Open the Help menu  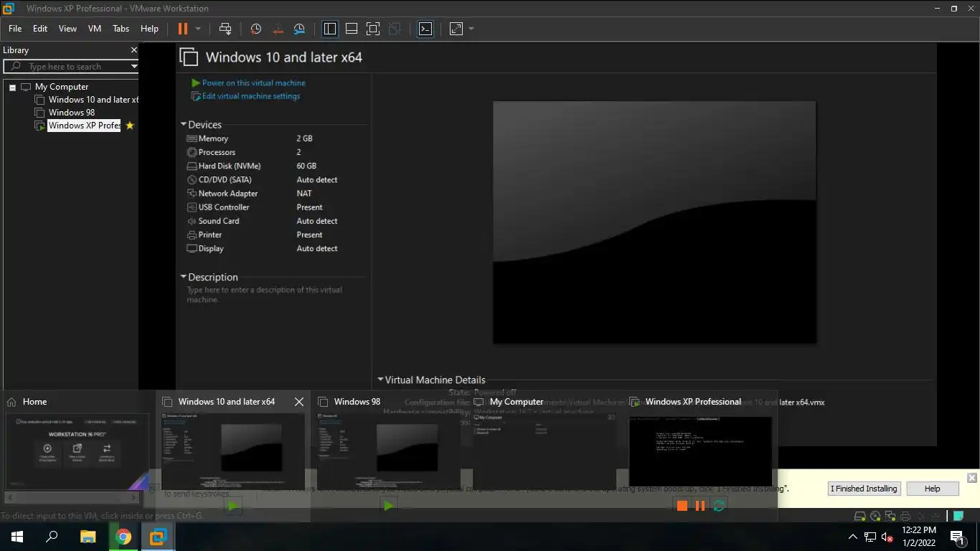(x=149, y=29)
